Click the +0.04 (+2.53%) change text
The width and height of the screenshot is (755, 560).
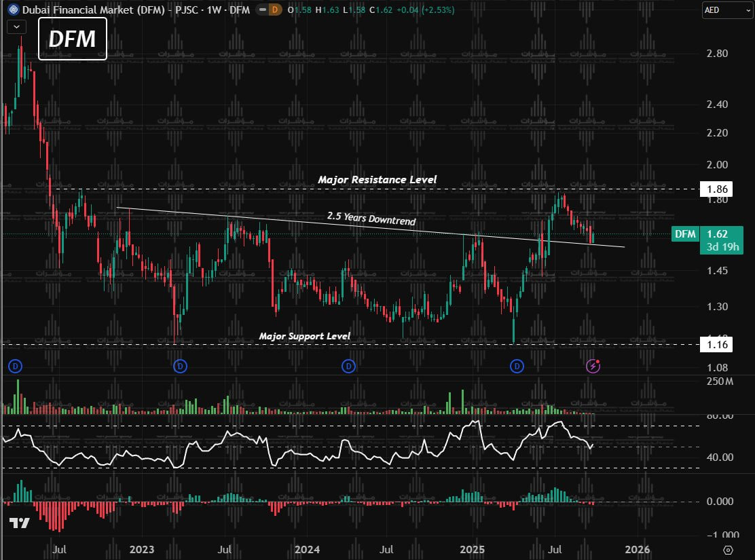(x=425, y=10)
